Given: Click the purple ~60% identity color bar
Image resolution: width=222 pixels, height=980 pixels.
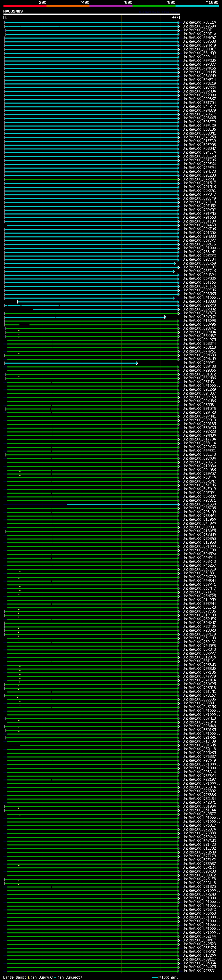Looking at the screenshot, I should [111, 6].
